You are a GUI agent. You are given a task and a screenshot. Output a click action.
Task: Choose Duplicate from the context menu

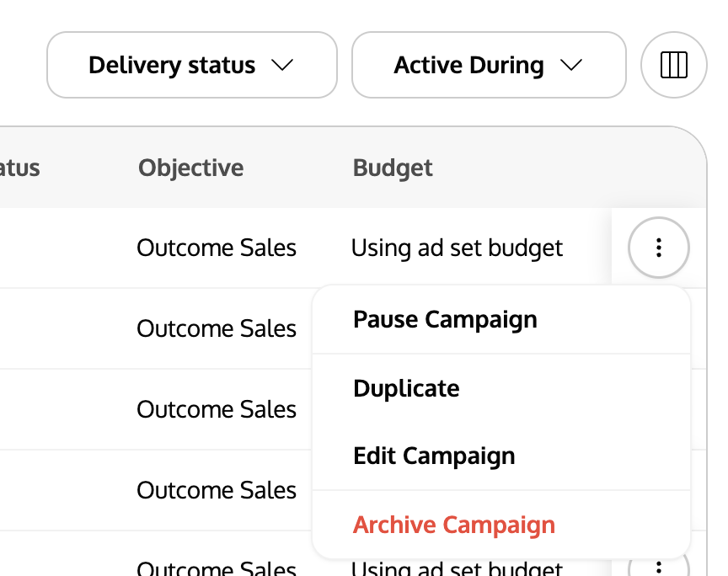point(501,388)
